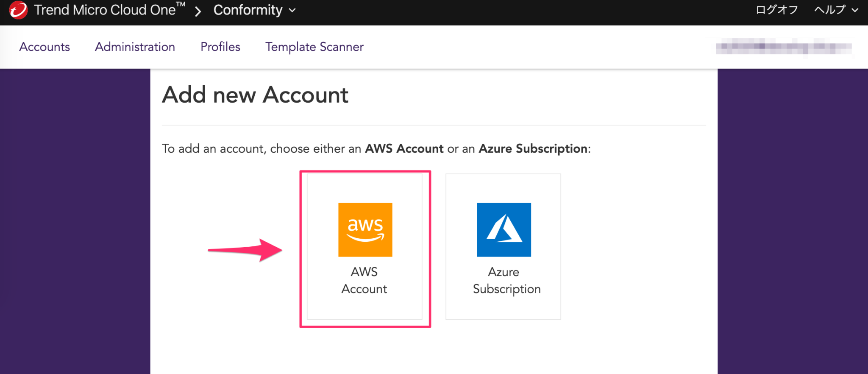Click the blurred account name area
Screen dimensions: 868x374
click(x=784, y=47)
